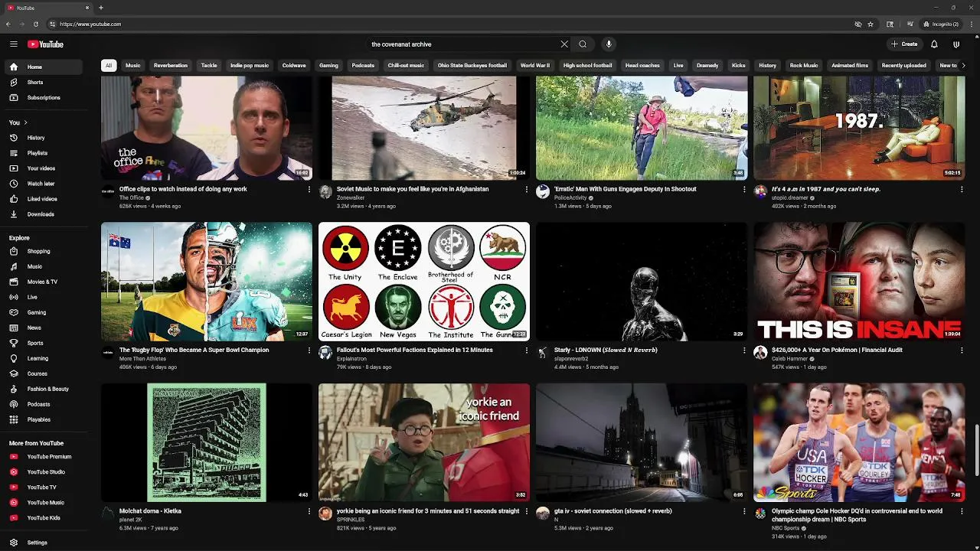Select the Reverberation filter chip
980x551 pixels.
coord(171,65)
